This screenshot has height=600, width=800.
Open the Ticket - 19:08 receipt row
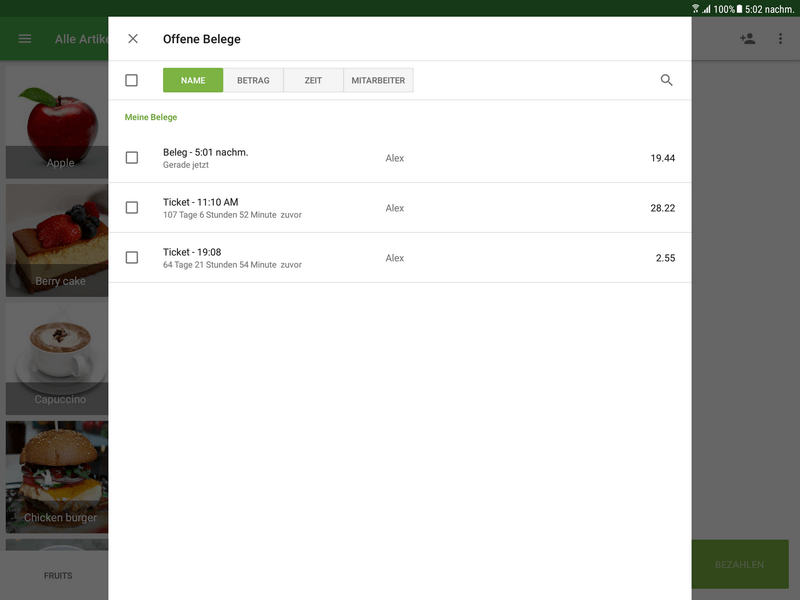click(400, 258)
